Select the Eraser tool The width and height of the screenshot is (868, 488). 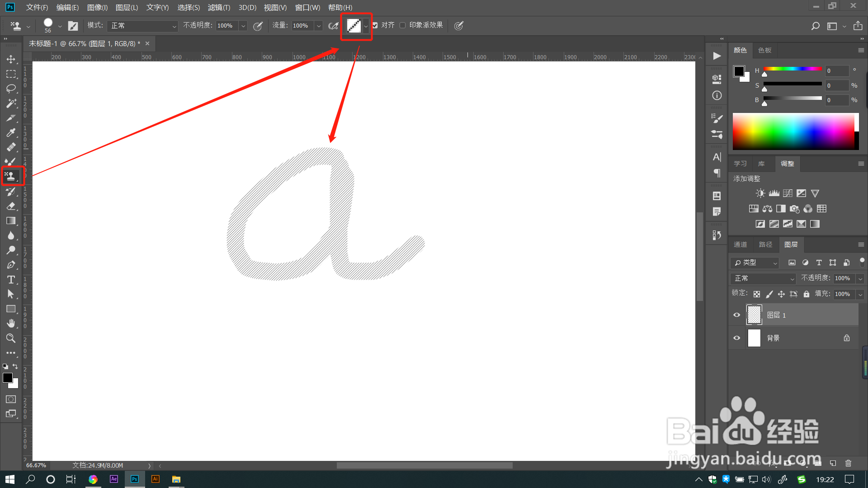(x=11, y=206)
